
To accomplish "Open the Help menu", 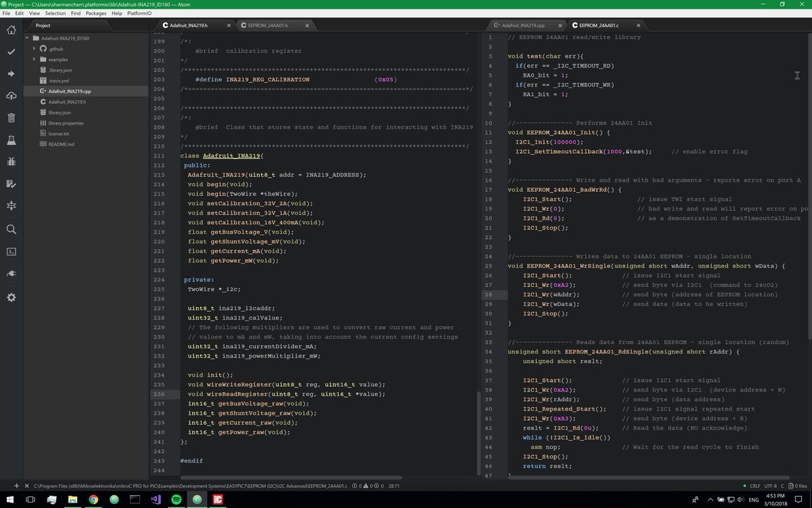I will click(117, 13).
